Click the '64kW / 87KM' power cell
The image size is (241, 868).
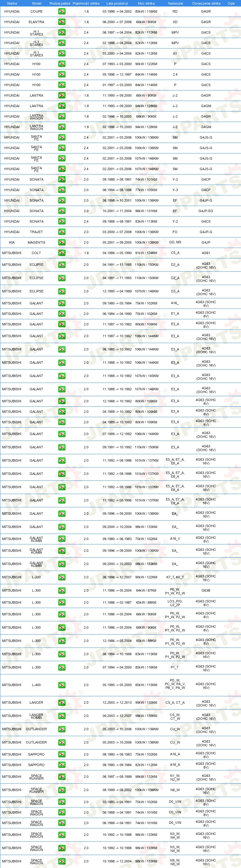[146, 590]
